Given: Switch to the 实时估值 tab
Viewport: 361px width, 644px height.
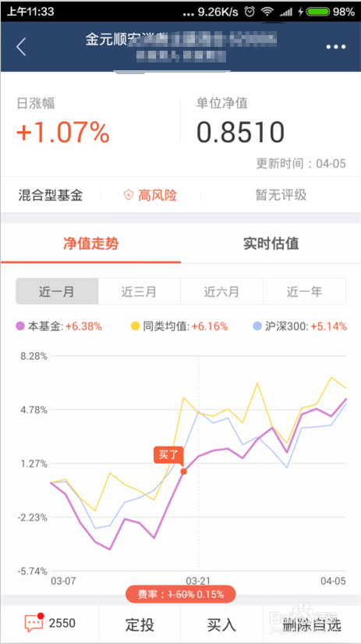Looking at the screenshot, I should pos(271,244).
